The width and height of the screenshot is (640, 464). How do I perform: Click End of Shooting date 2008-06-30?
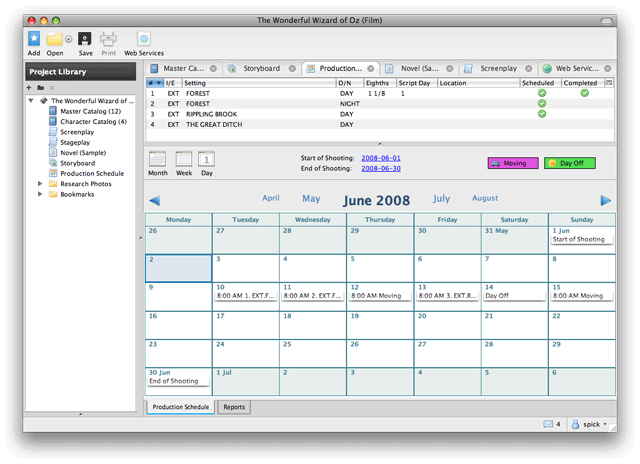(x=381, y=169)
